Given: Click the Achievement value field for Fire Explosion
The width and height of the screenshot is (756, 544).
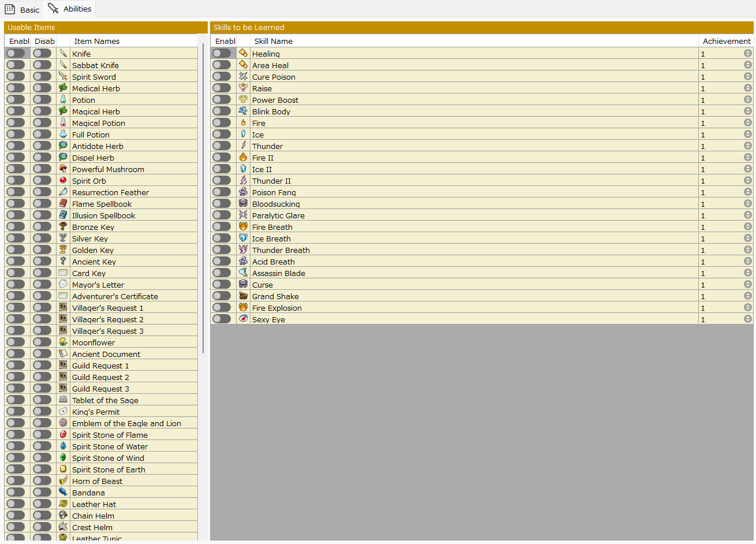Looking at the screenshot, I should point(719,308).
